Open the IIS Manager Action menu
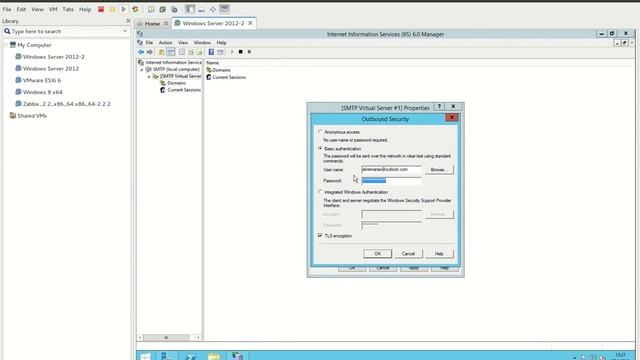This screenshot has width=640, height=360. pyautogui.click(x=165, y=42)
